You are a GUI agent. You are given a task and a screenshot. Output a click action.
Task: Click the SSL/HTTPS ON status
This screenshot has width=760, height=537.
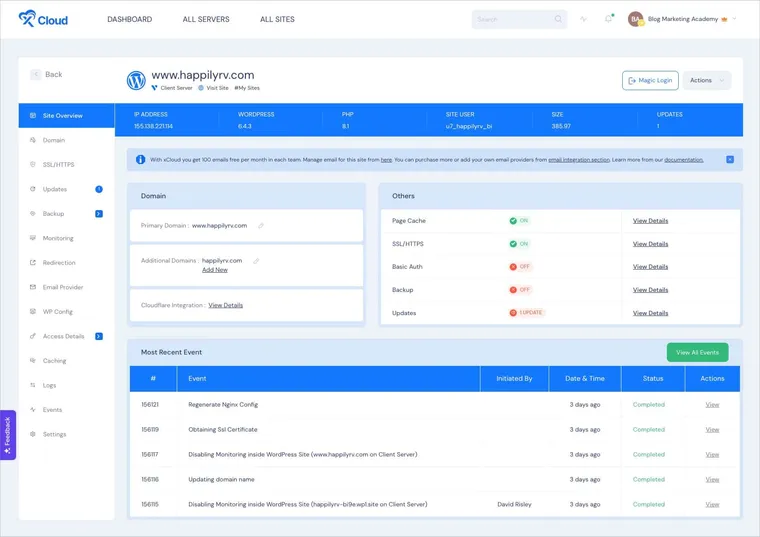(x=519, y=244)
